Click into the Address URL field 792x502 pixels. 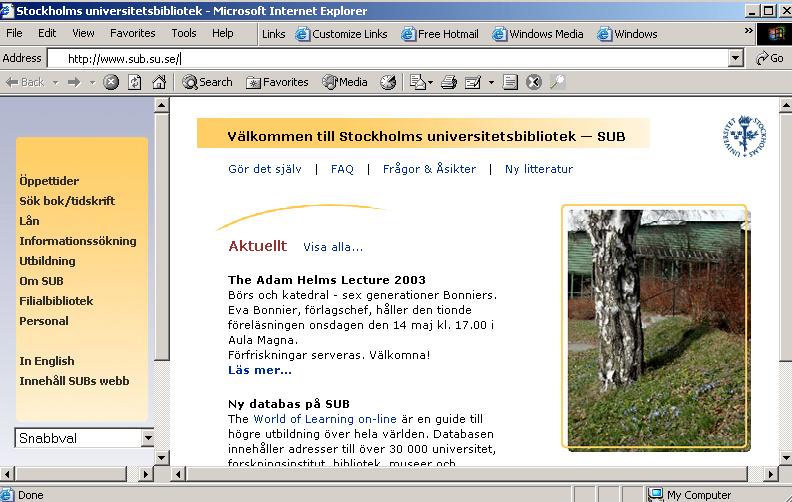pos(388,59)
